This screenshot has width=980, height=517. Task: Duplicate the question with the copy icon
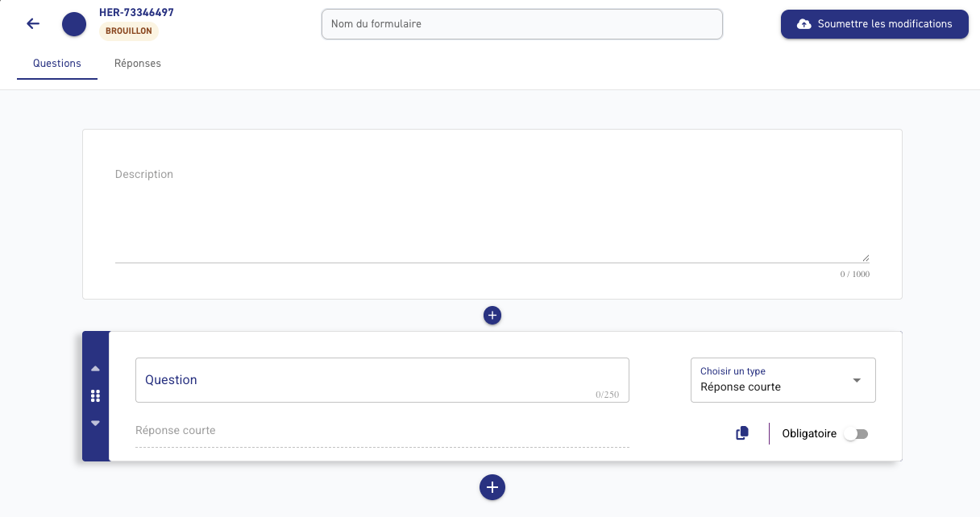pos(742,433)
